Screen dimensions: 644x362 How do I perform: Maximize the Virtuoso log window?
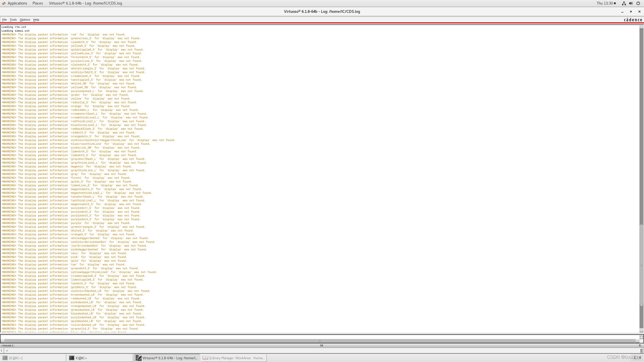pos(631,12)
